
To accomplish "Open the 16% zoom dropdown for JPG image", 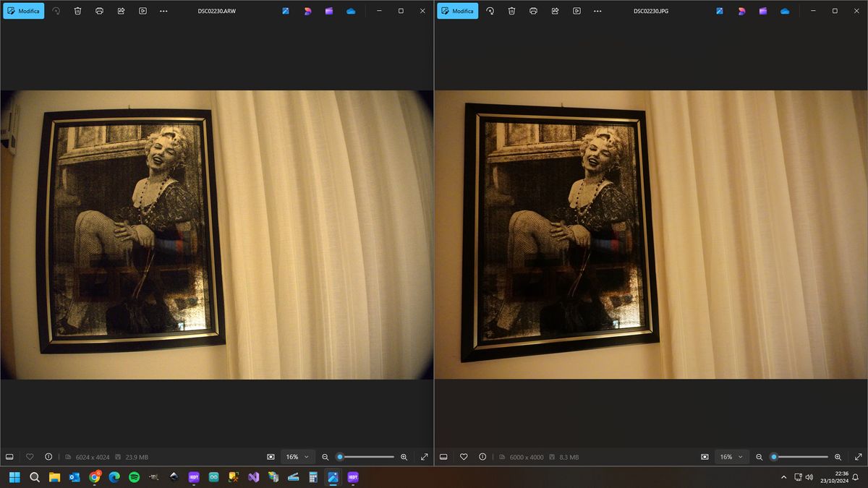I will 731,457.
